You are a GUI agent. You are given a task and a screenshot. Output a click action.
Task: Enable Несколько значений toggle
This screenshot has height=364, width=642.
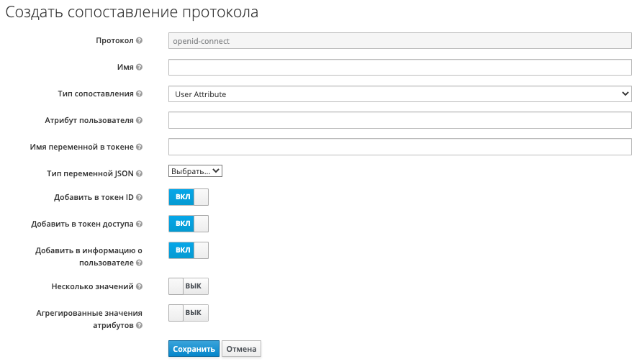[188, 286]
